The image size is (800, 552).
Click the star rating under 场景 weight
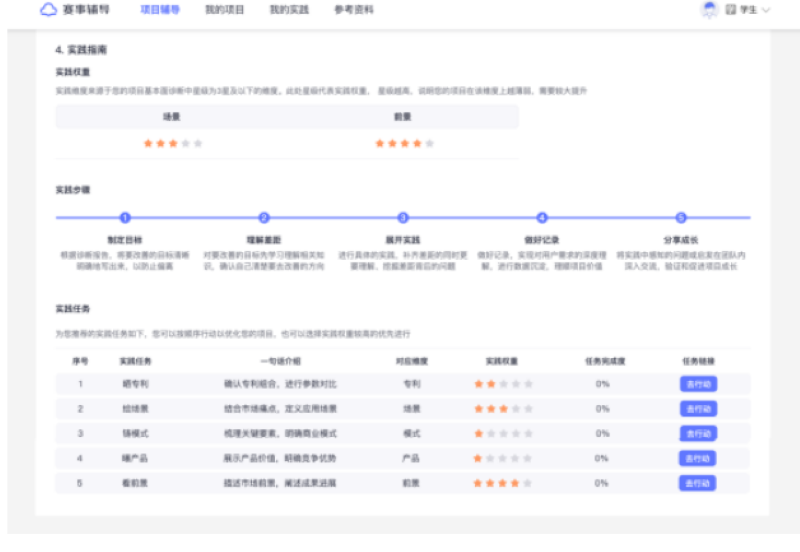(x=172, y=144)
